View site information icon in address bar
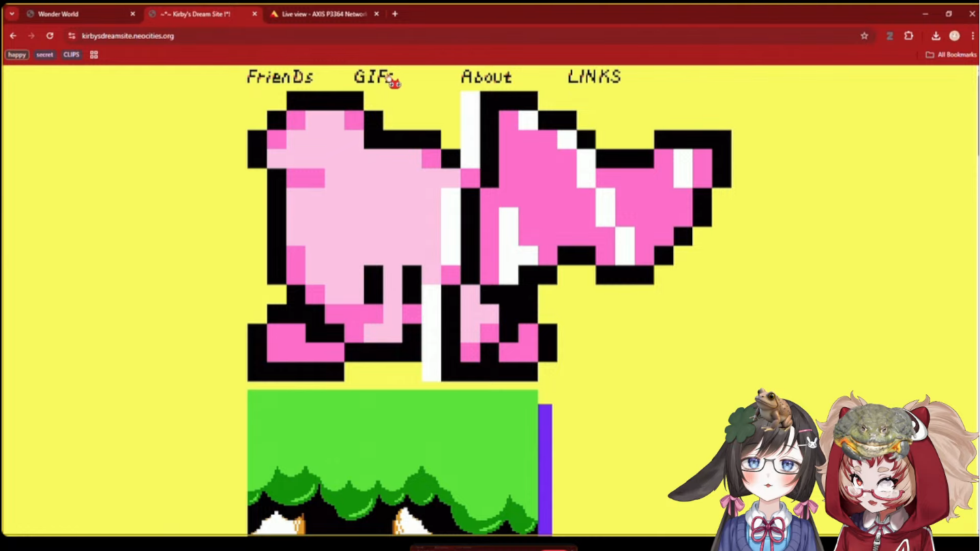980x551 pixels. point(72,36)
